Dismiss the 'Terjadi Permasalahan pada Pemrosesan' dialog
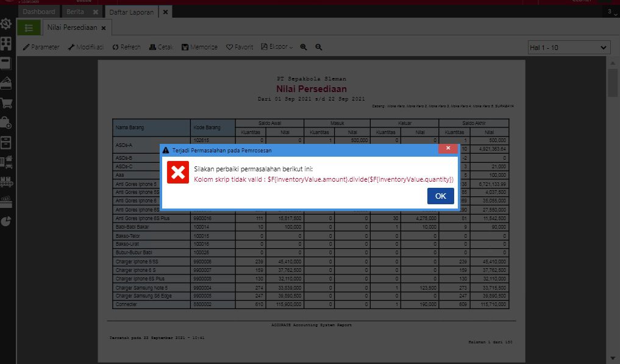This screenshot has width=620, height=364. (x=448, y=148)
